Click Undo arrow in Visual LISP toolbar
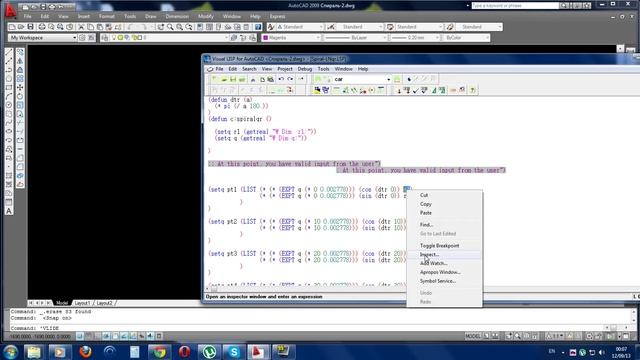Viewport: 640px width, 360px height. coord(281,79)
